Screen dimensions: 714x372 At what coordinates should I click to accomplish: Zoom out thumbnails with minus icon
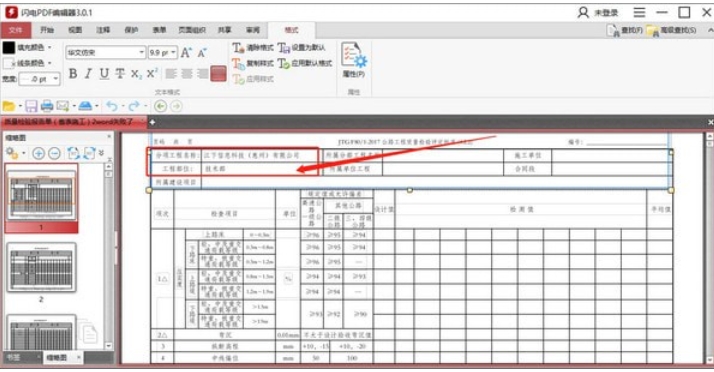[x=55, y=153]
